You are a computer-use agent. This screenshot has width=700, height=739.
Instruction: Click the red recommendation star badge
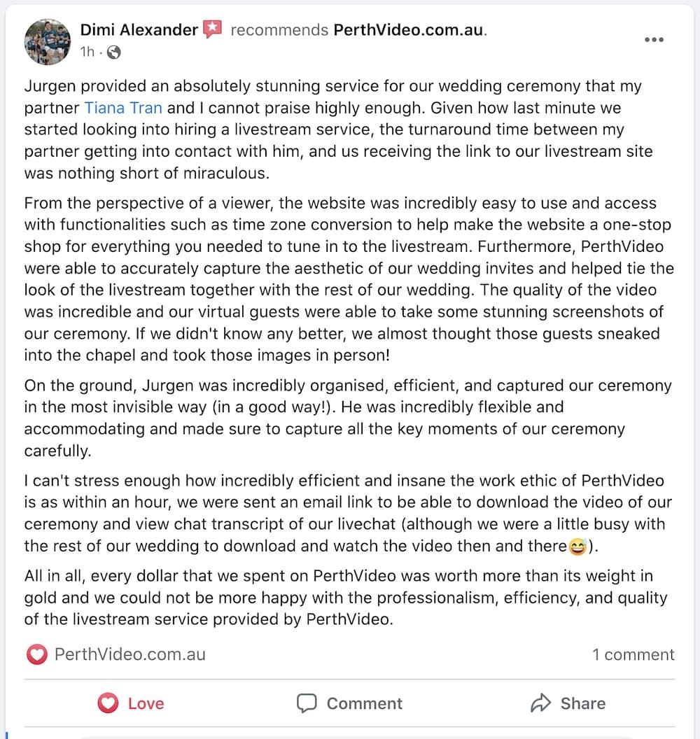tap(212, 29)
